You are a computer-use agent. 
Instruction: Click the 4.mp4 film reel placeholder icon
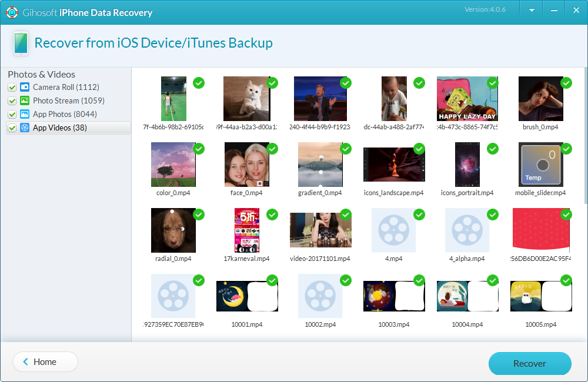point(394,230)
